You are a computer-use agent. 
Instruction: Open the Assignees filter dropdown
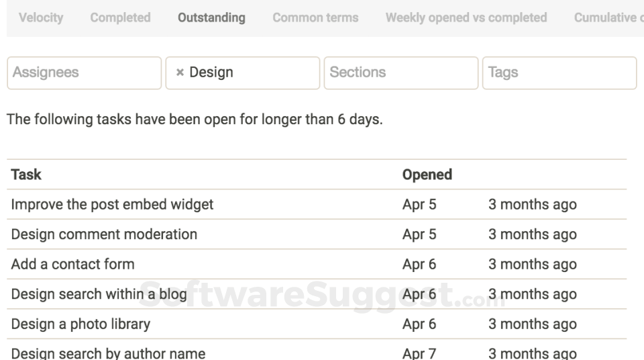coord(85,73)
